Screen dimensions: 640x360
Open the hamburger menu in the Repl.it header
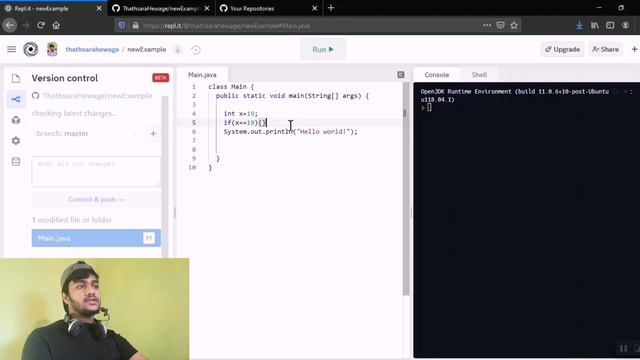(11, 49)
